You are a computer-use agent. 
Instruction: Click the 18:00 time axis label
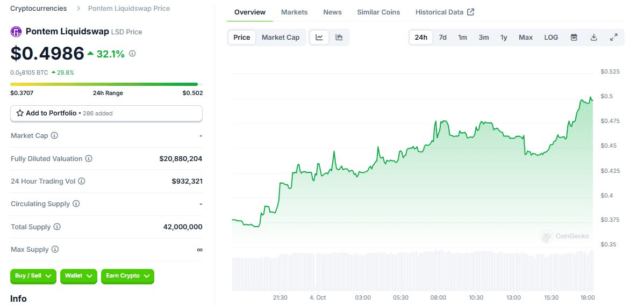point(588,297)
